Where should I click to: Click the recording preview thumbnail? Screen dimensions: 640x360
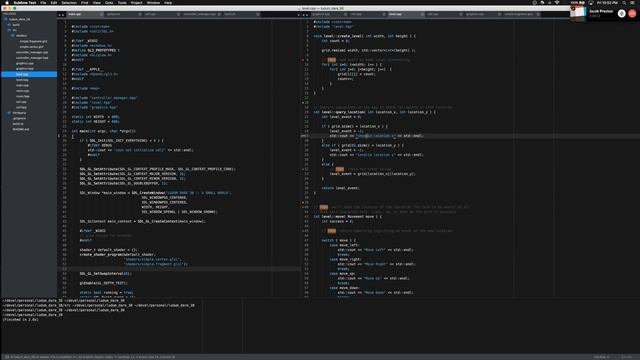pos(578,13)
